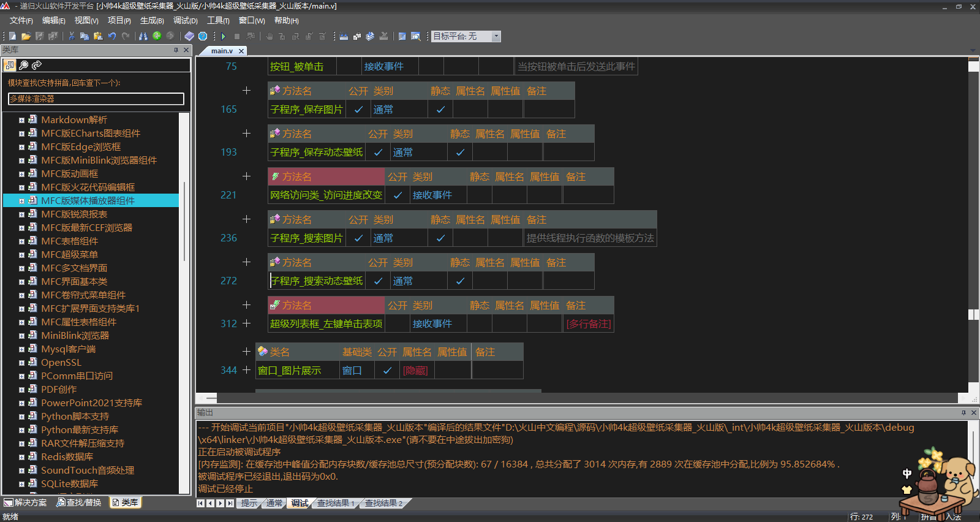Viewport: 980px width, 522px height.
Task: Open the 文件(F) menu
Action: pos(21,20)
